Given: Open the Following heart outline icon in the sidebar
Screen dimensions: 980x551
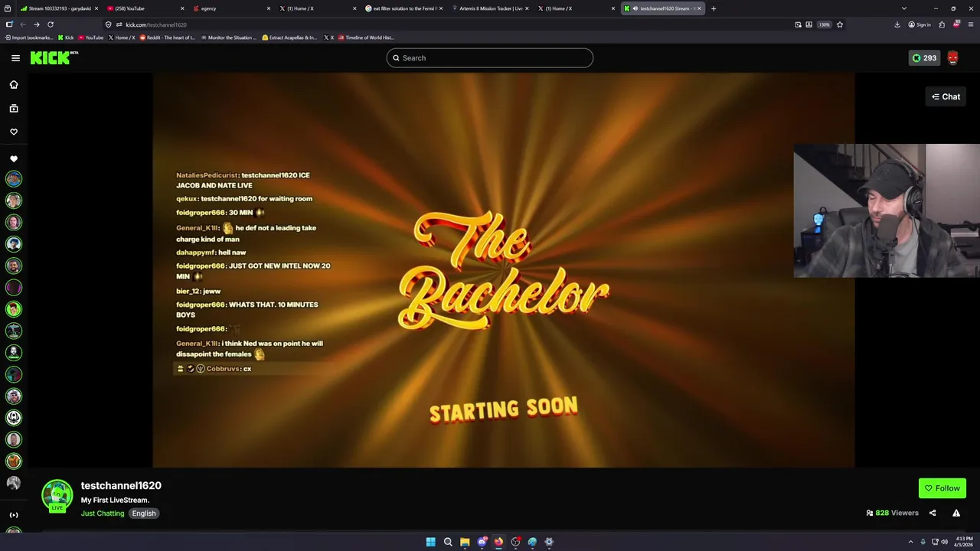Looking at the screenshot, I should [x=14, y=132].
